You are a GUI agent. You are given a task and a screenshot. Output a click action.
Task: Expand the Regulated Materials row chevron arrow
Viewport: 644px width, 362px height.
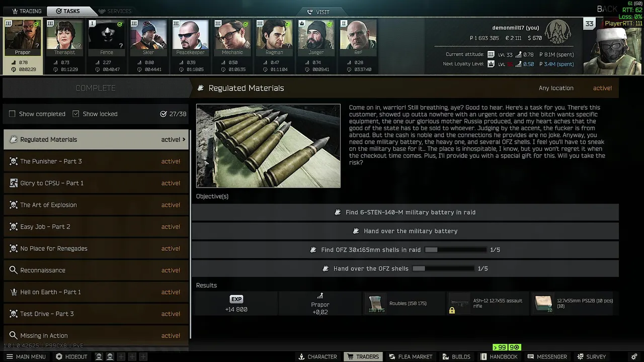[x=184, y=140]
